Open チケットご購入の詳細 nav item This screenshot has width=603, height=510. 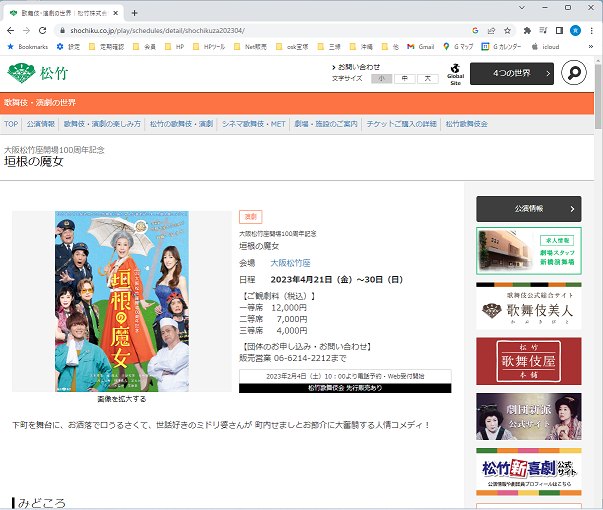click(x=401, y=124)
